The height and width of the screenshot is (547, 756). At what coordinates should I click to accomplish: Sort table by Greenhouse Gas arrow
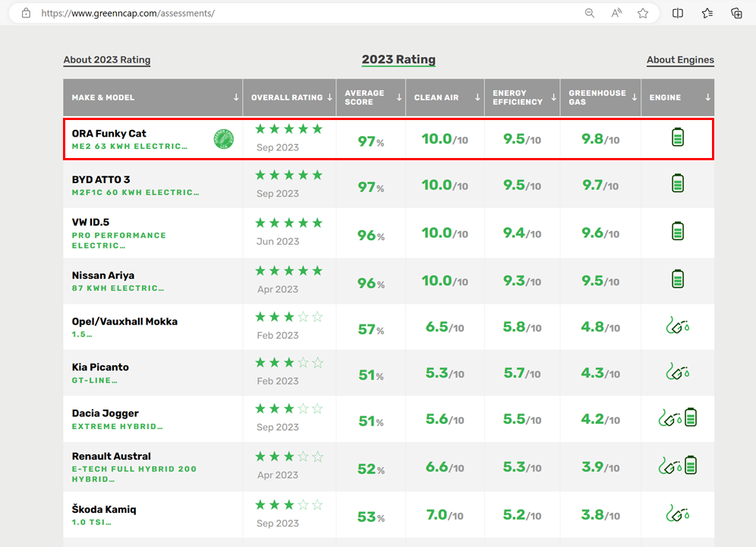click(x=635, y=97)
